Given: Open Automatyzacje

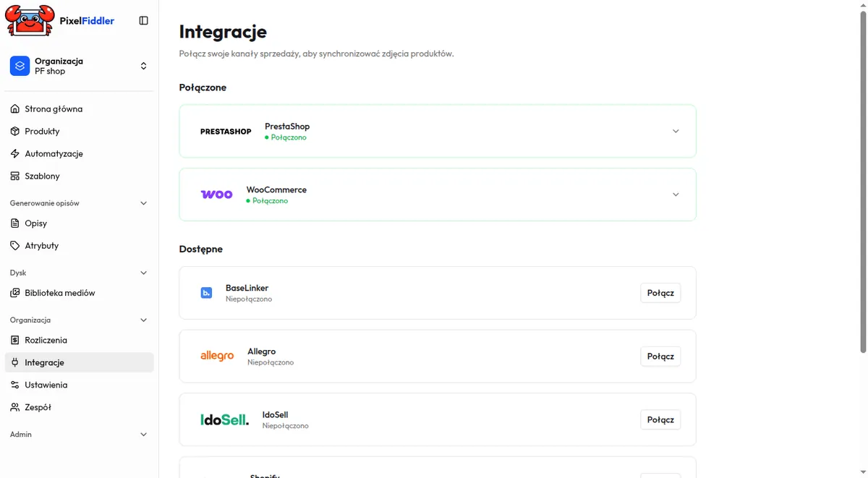Looking at the screenshot, I should point(79,154).
